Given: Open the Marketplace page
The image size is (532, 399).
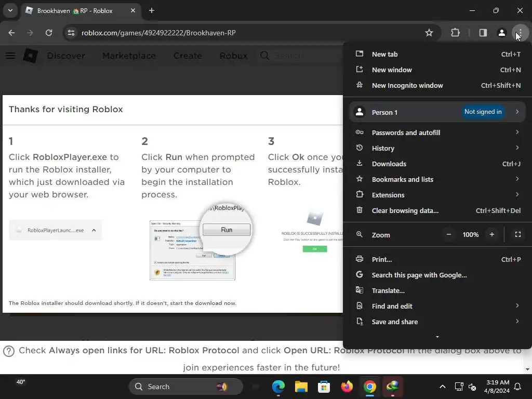Looking at the screenshot, I should 129,56.
